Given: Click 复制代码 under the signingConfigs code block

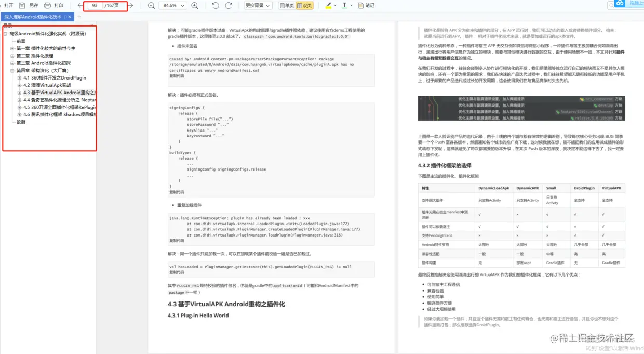Looking at the screenshot, I should click(x=177, y=192).
